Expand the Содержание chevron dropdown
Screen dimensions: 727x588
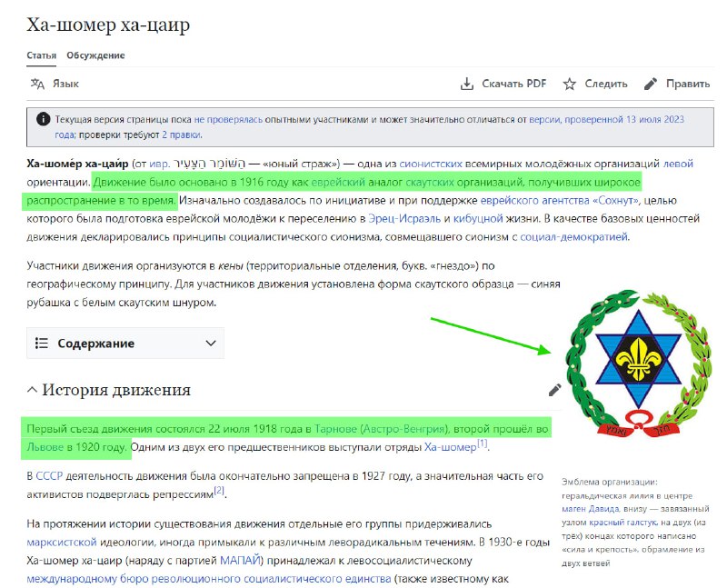tap(211, 344)
